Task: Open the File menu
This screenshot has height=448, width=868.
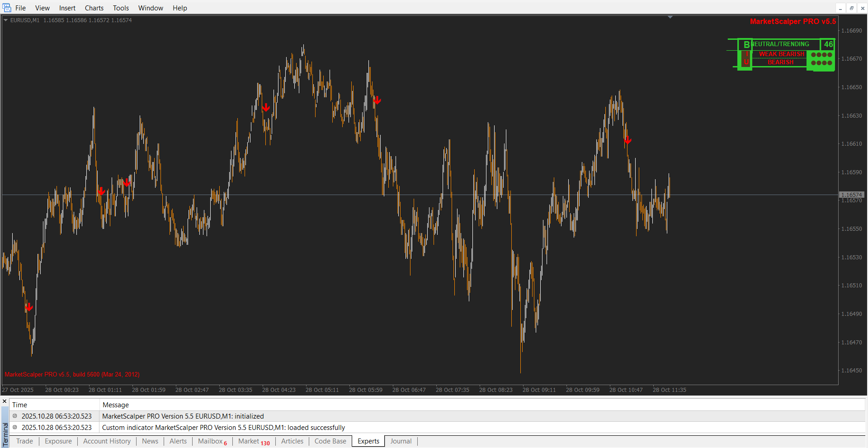Action: point(20,8)
